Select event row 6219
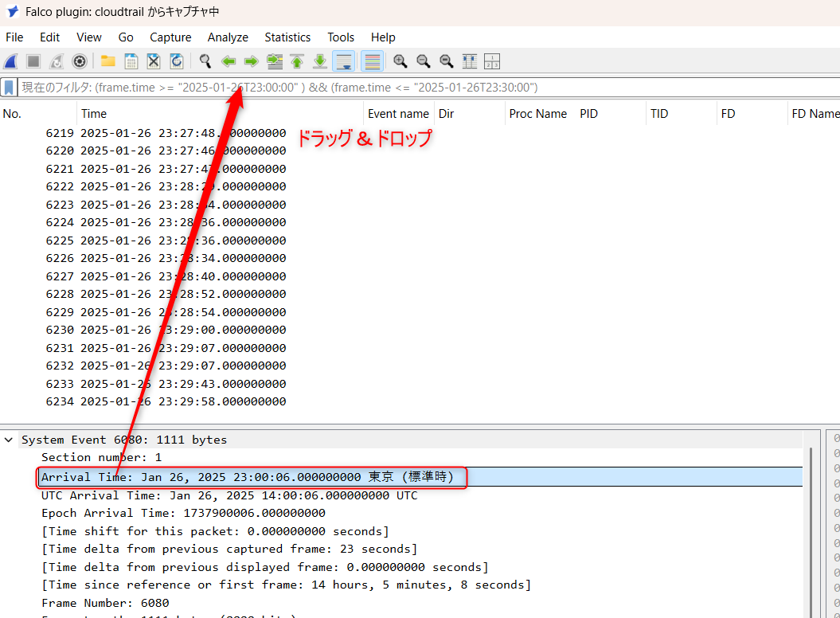 pyautogui.click(x=420, y=133)
